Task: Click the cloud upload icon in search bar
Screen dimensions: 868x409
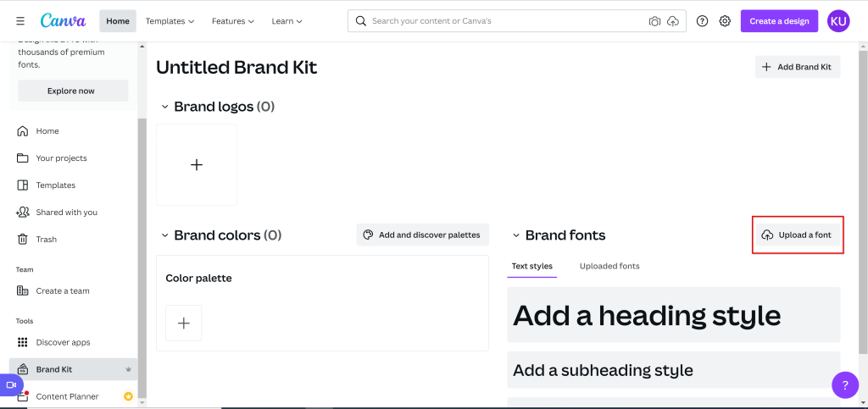Action: tap(673, 21)
